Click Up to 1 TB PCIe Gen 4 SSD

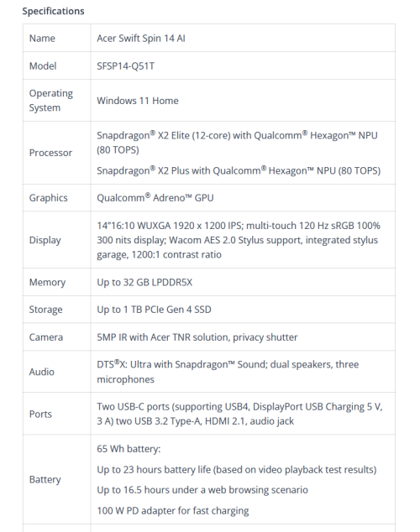(155, 310)
